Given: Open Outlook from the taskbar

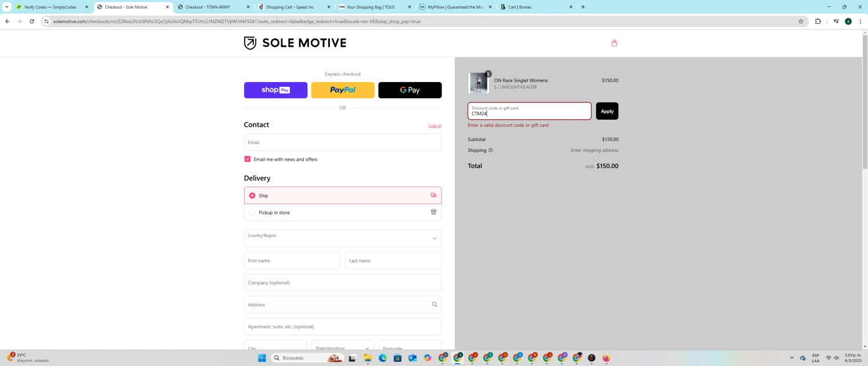Looking at the screenshot, I should click(x=413, y=358).
